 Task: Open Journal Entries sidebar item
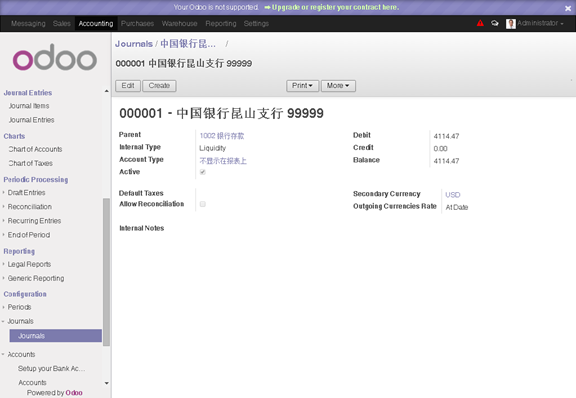(x=32, y=120)
